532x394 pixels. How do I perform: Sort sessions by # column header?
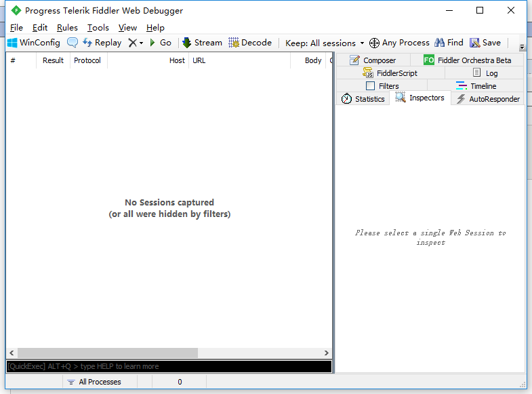click(x=21, y=60)
